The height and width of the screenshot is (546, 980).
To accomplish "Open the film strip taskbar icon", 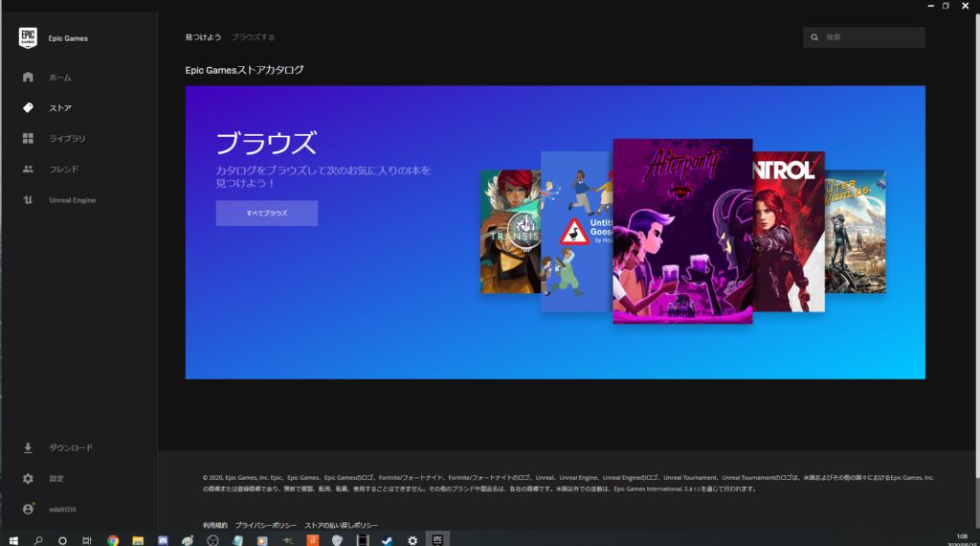I will (x=363, y=540).
